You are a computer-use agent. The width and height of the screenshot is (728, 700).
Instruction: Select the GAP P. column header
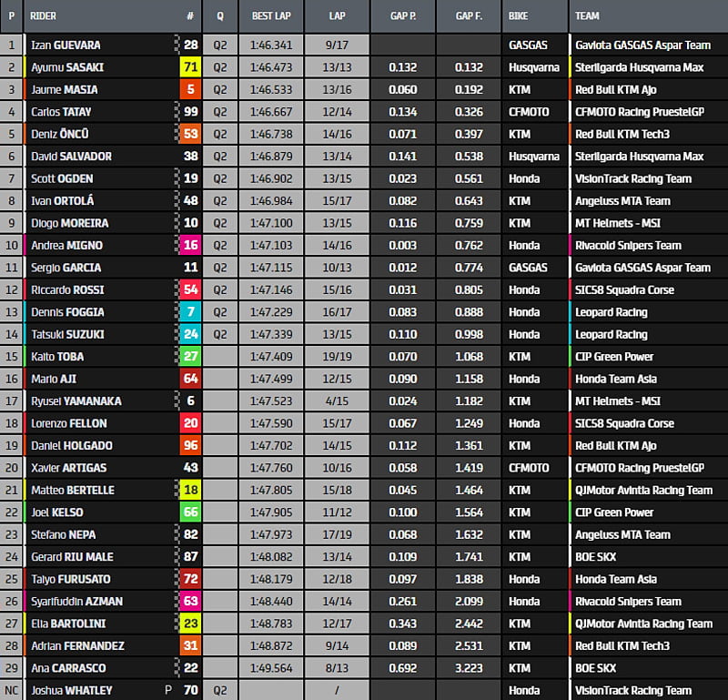click(x=402, y=16)
